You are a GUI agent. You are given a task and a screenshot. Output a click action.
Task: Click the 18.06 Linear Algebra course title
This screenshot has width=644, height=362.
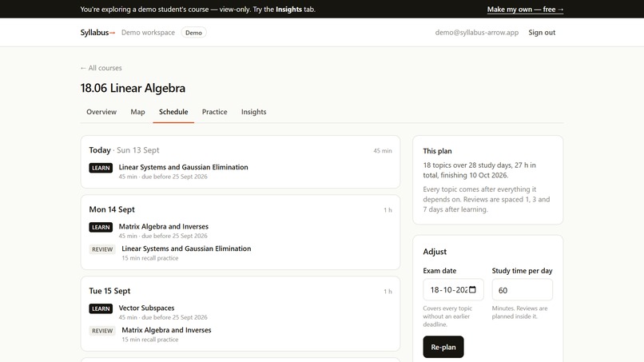click(133, 88)
